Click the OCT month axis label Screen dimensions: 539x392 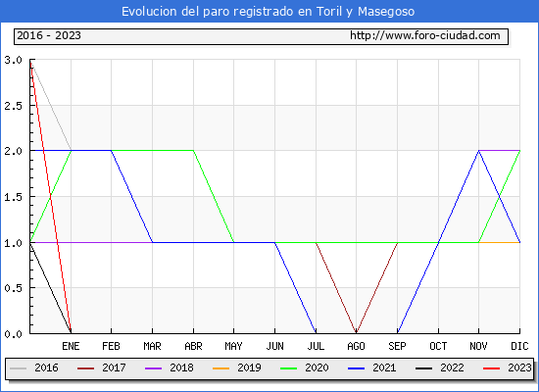coord(438,346)
